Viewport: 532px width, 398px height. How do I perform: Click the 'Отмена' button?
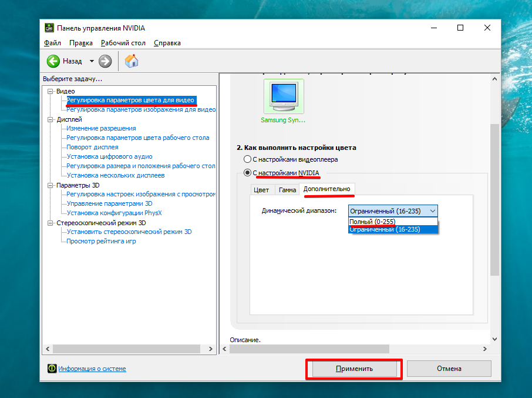[x=449, y=369]
